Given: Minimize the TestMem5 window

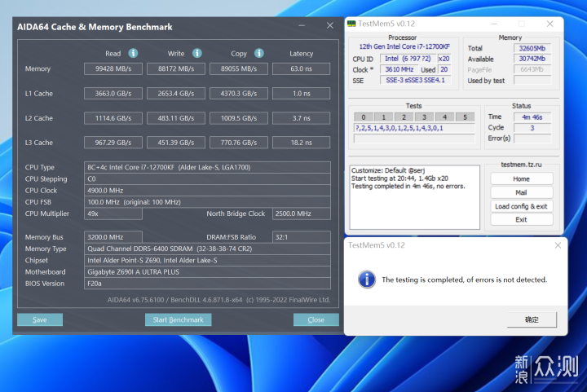Looking at the screenshot, I should click(494, 24).
